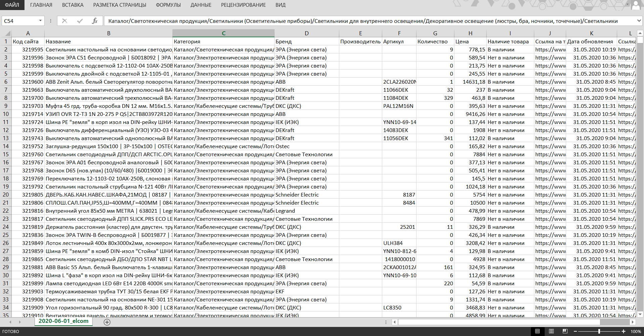
Task: Switch to the ВИД tab
Action: point(280,5)
